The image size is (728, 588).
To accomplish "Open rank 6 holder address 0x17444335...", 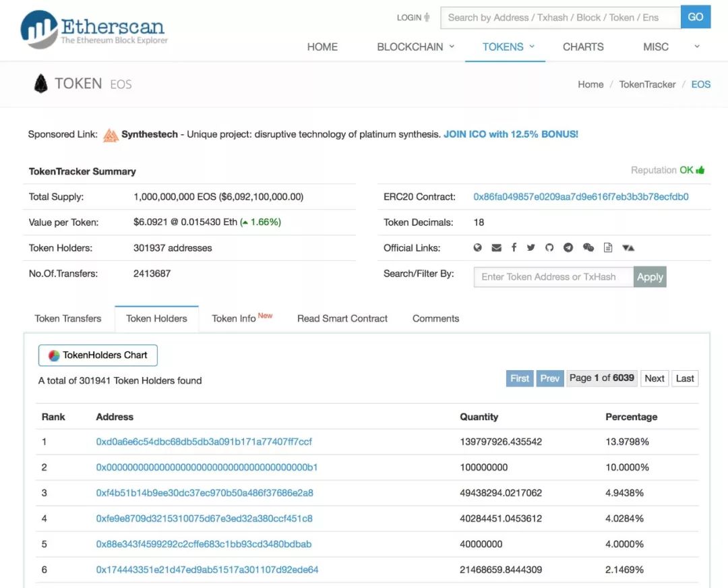I will tap(207, 569).
